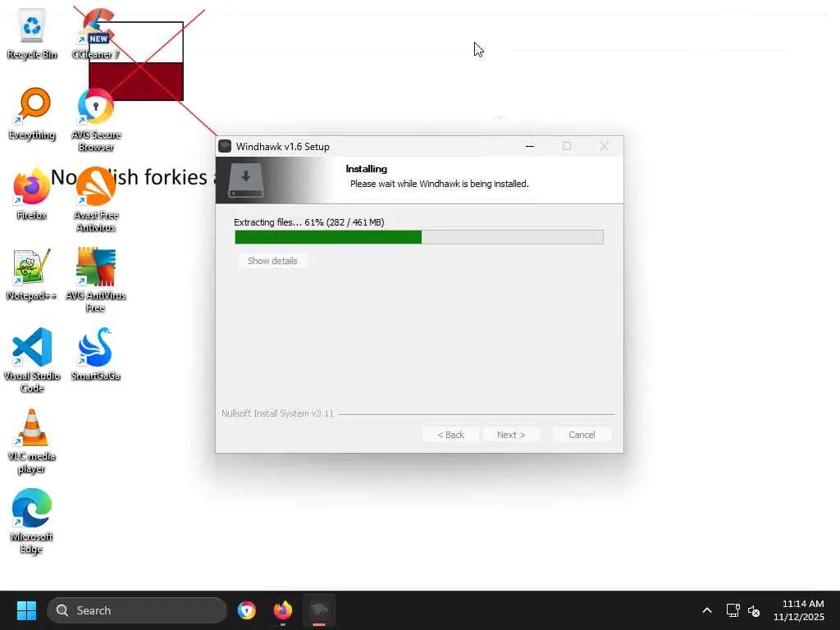
Task: Open the network status tray icon
Action: point(733,610)
